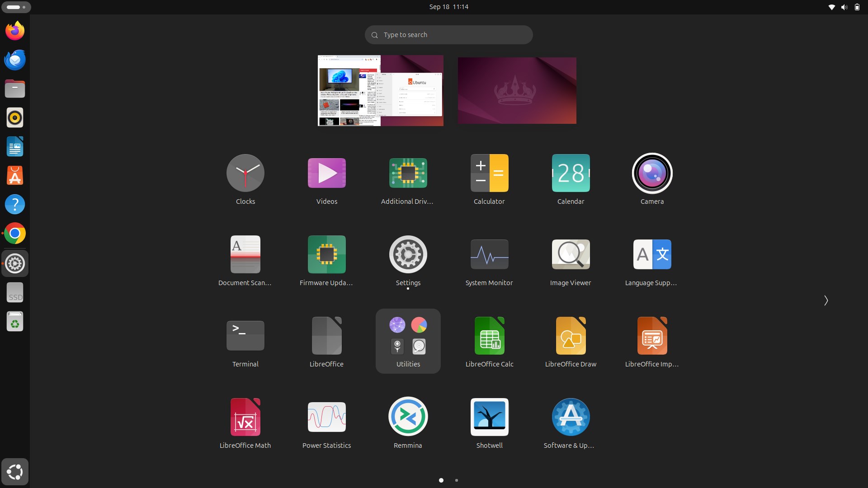Open Settings from the app grid

tap(408, 261)
